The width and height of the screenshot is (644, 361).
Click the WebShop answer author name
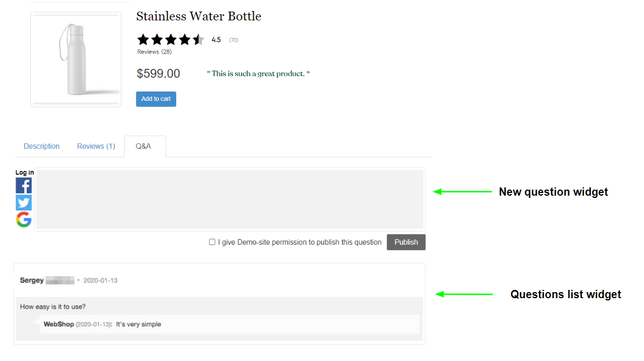(58, 324)
